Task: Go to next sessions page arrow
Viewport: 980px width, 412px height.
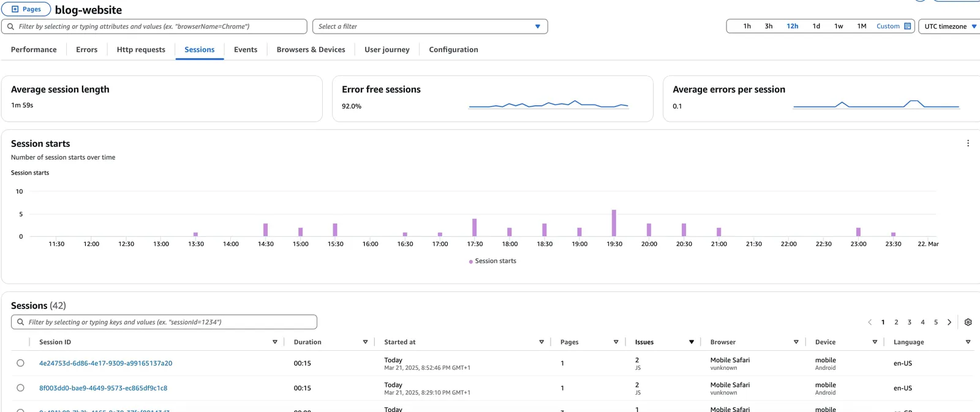Action: 949,322
